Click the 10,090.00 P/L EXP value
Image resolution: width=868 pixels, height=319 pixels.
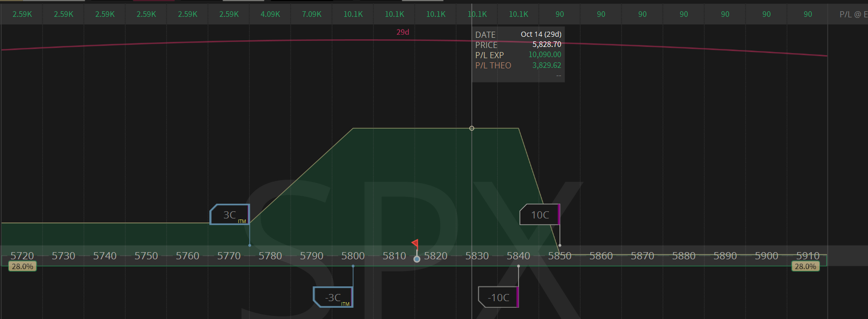(x=545, y=55)
